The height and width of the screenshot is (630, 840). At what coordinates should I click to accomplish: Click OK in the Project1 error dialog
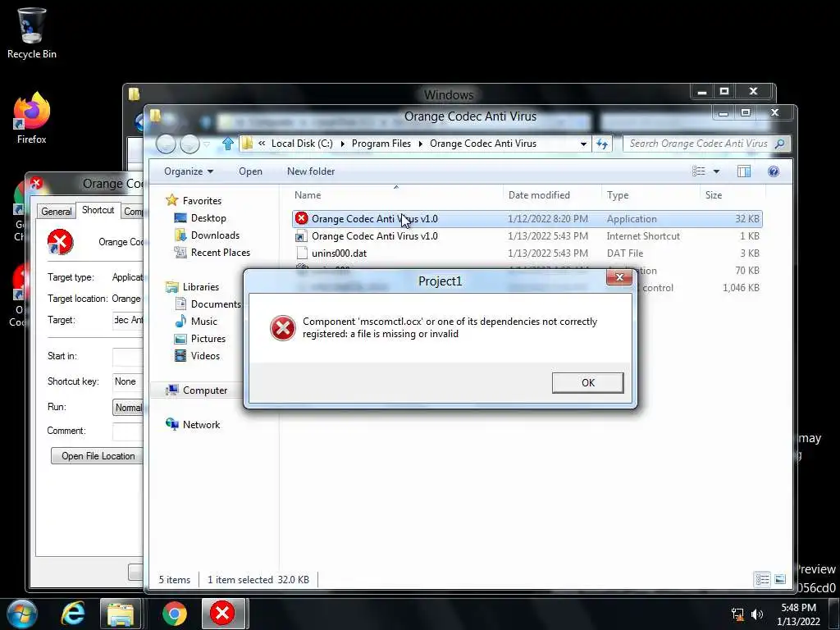click(587, 382)
